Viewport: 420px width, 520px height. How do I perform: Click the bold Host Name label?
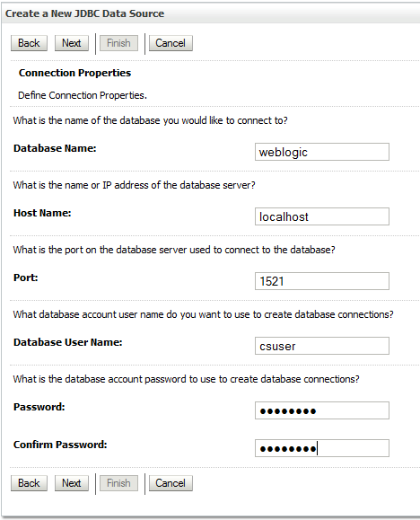[x=42, y=213]
